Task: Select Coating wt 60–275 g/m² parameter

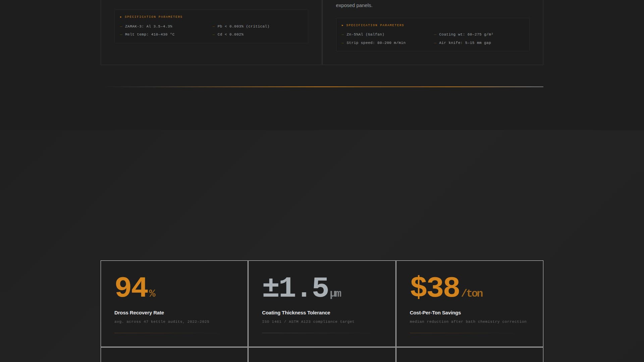Action: click(466, 35)
